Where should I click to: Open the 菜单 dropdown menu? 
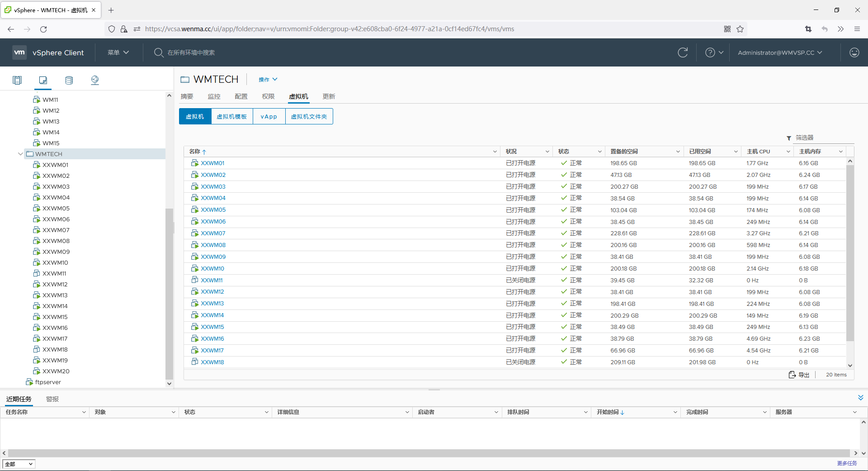coord(118,52)
